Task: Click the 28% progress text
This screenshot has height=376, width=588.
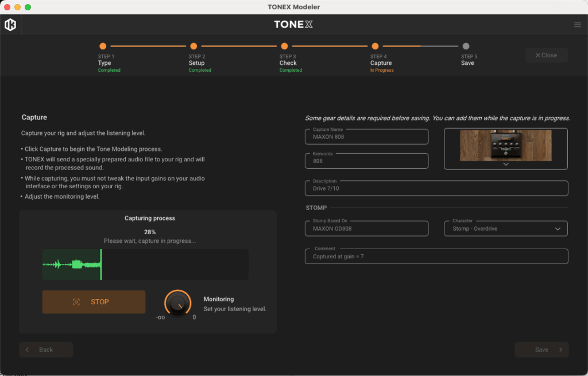Action: [150, 232]
